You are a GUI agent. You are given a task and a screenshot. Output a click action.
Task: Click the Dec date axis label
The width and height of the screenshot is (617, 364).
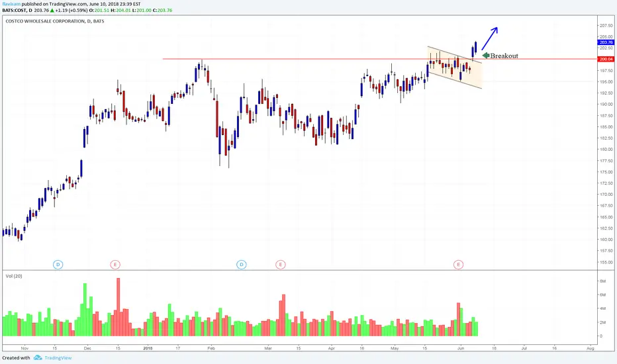pyautogui.click(x=87, y=348)
